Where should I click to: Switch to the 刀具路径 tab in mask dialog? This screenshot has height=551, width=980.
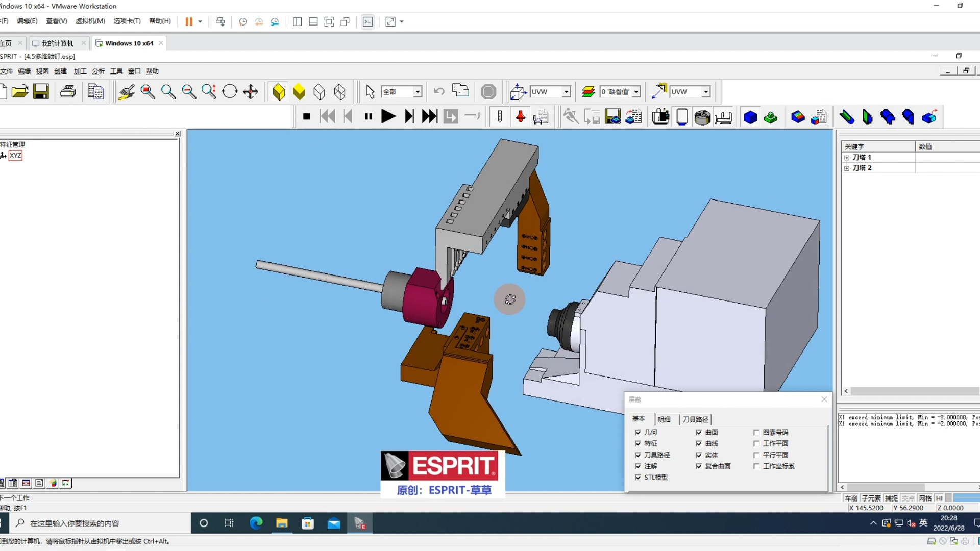click(695, 419)
